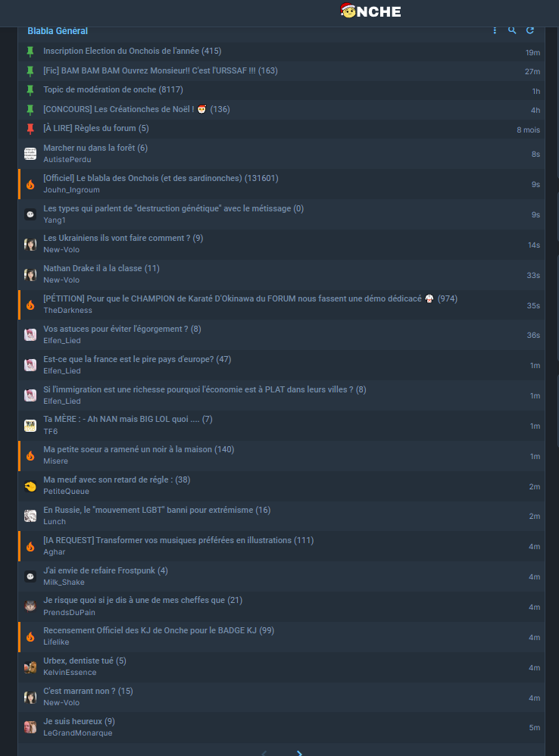Click flame icon beside IA REQUEST topic

(30, 546)
